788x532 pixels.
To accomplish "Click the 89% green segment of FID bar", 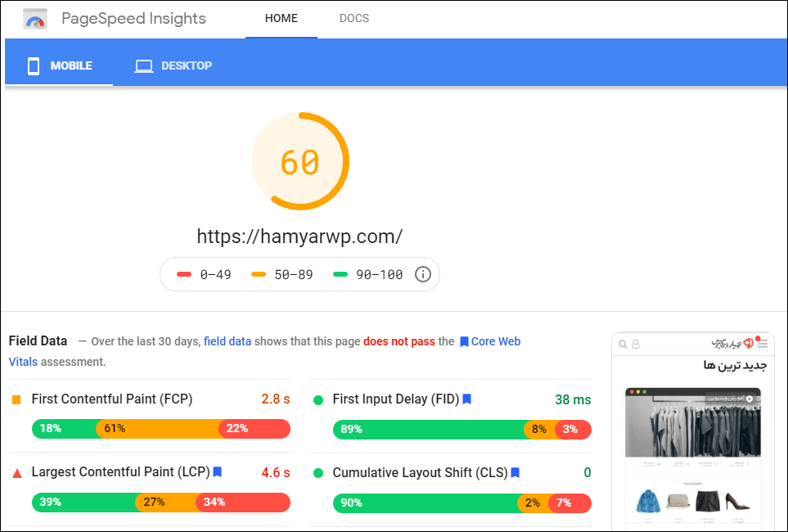I will (428, 430).
